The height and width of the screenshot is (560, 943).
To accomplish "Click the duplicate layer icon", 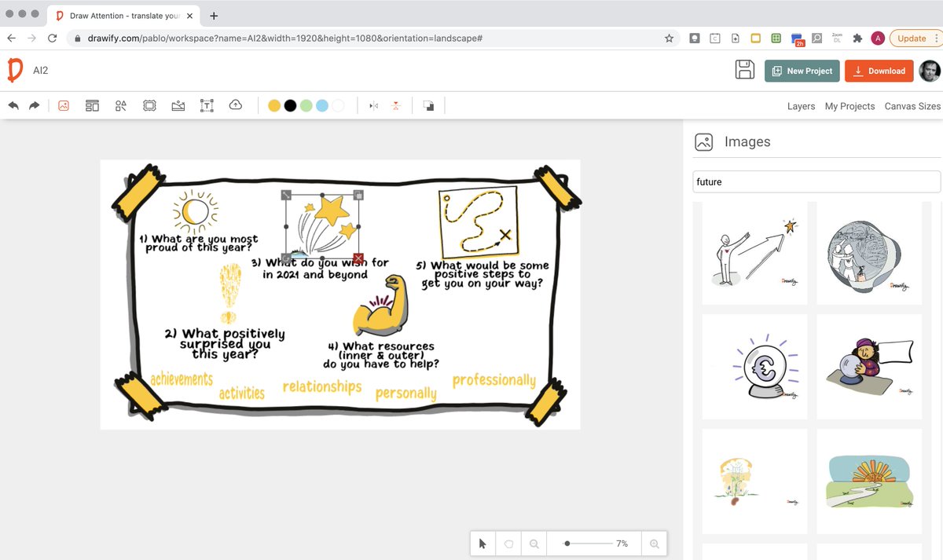I will pos(429,105).
